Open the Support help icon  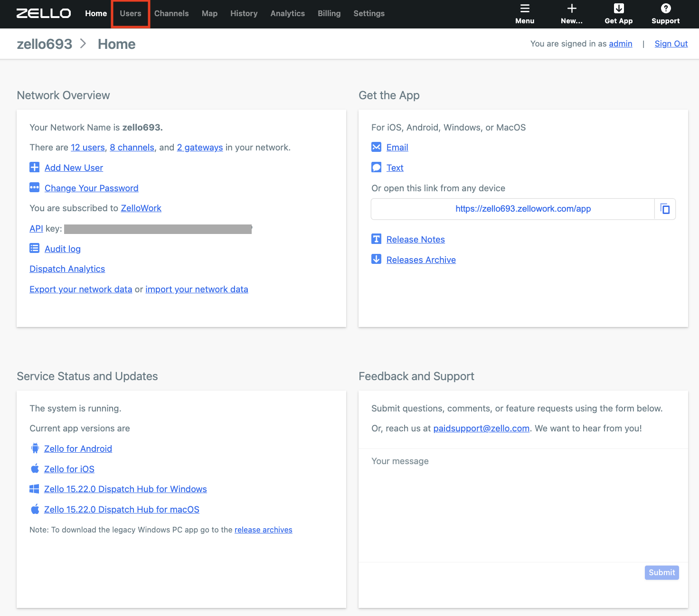tap(665, 8)
